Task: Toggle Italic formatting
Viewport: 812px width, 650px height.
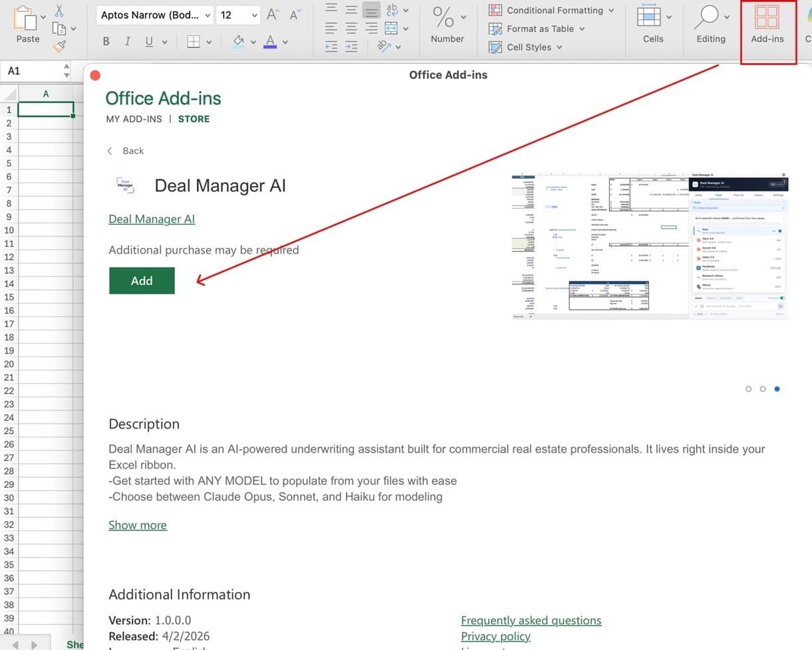Action: [x=127, y=41]
